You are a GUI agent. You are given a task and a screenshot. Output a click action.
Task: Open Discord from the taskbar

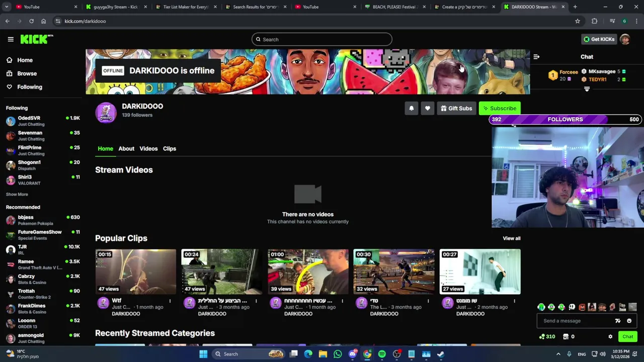pyautogui.click(x=353, y=354)
